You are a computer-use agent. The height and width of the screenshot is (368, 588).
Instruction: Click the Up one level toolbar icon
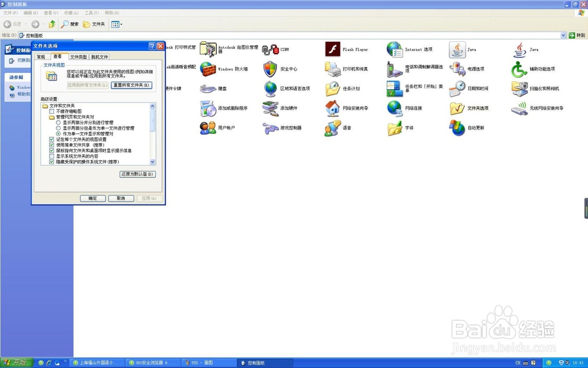coord(52,24)
